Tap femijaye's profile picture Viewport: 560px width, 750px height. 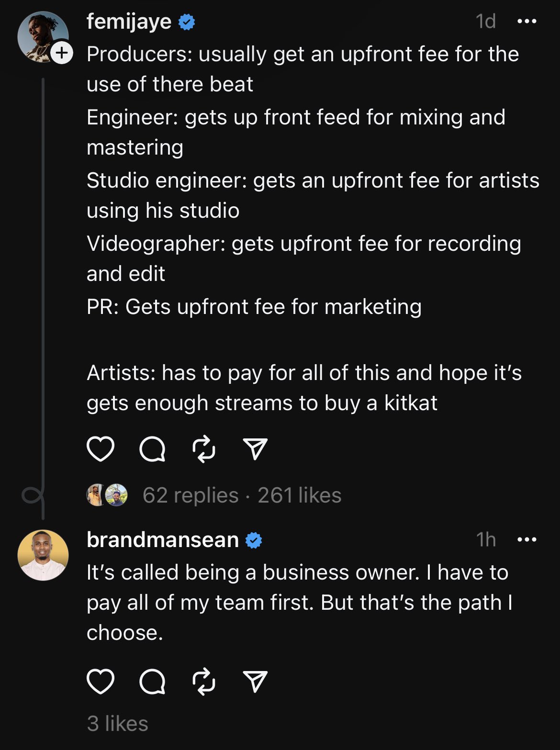pos(42,37)
